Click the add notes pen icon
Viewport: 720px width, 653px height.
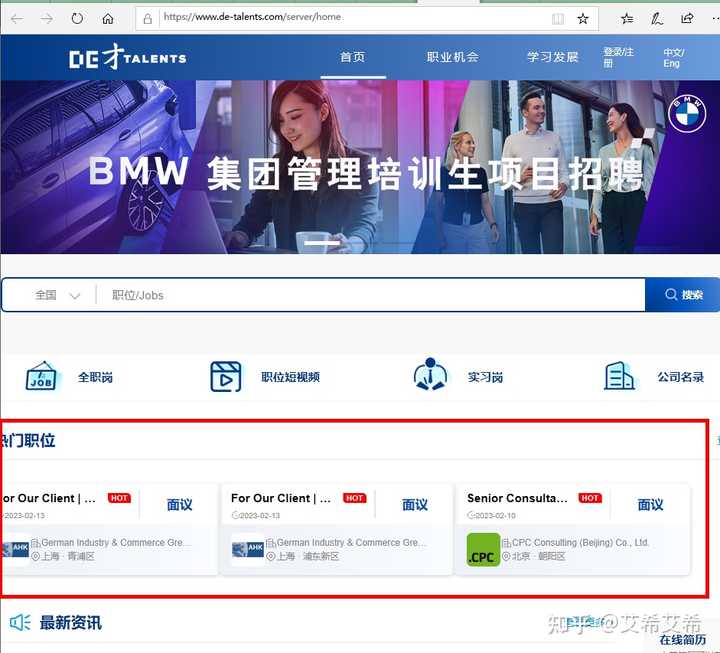tap(657, 19)
